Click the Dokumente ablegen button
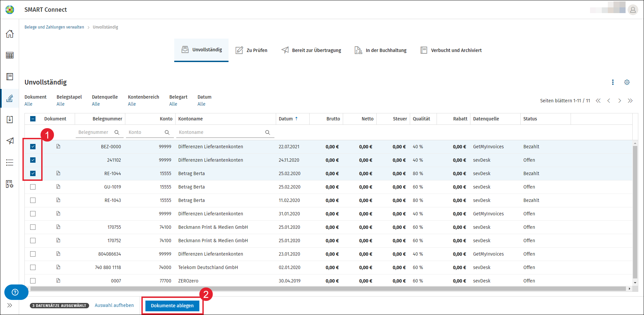Image resolution: width=644 pixels, height=315 pixels. [172, 306]
